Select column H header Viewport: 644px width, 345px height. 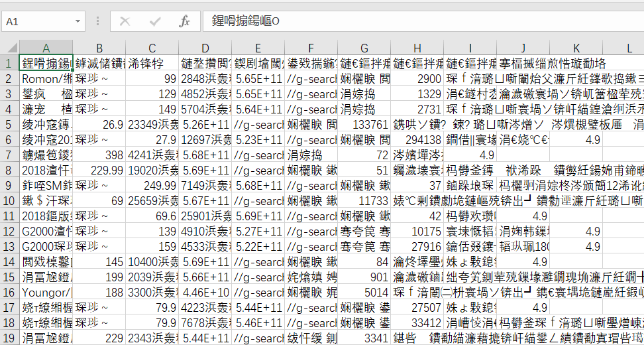coord(417,48)
